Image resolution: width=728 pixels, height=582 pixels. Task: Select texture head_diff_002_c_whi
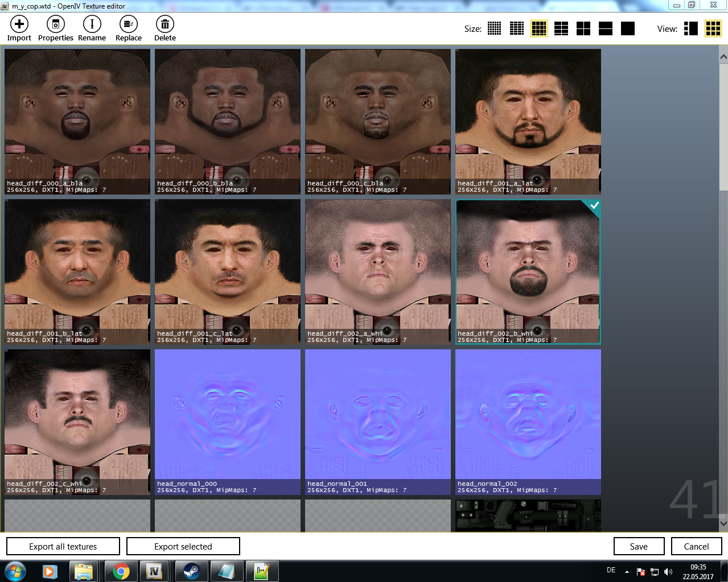[x=77, y=422]
